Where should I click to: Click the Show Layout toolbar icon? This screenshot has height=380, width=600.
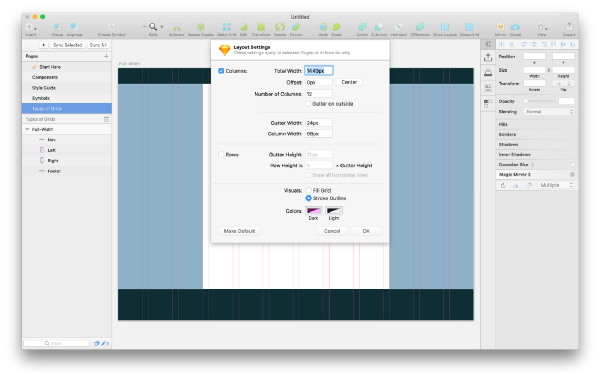(445, 27)
